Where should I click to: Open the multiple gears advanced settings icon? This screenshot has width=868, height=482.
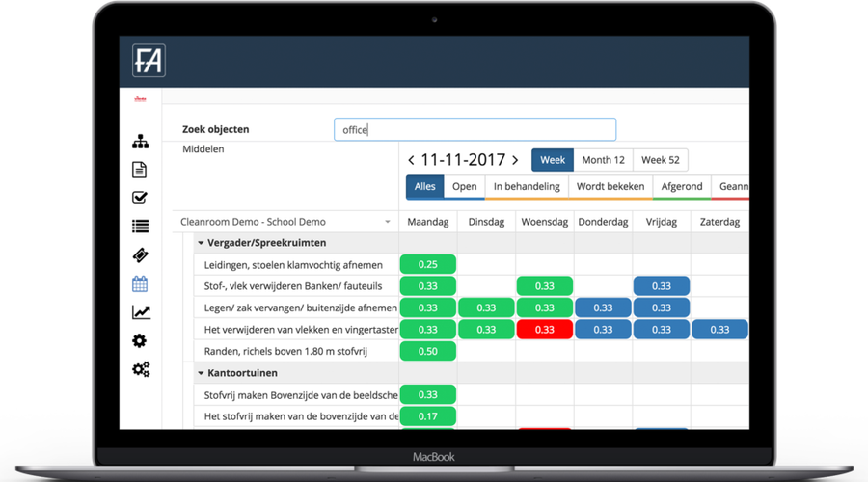tap(141, 369)
